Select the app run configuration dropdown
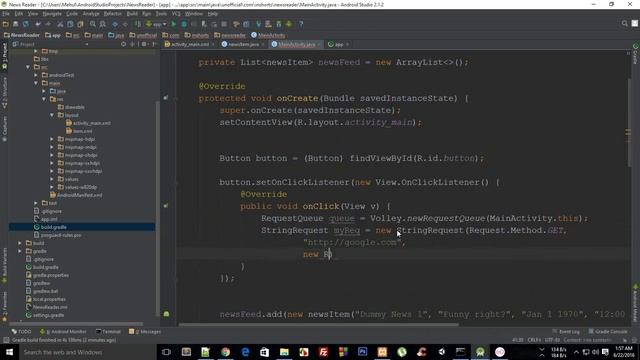Screen dimensions: 640x360 coord(157,24)
